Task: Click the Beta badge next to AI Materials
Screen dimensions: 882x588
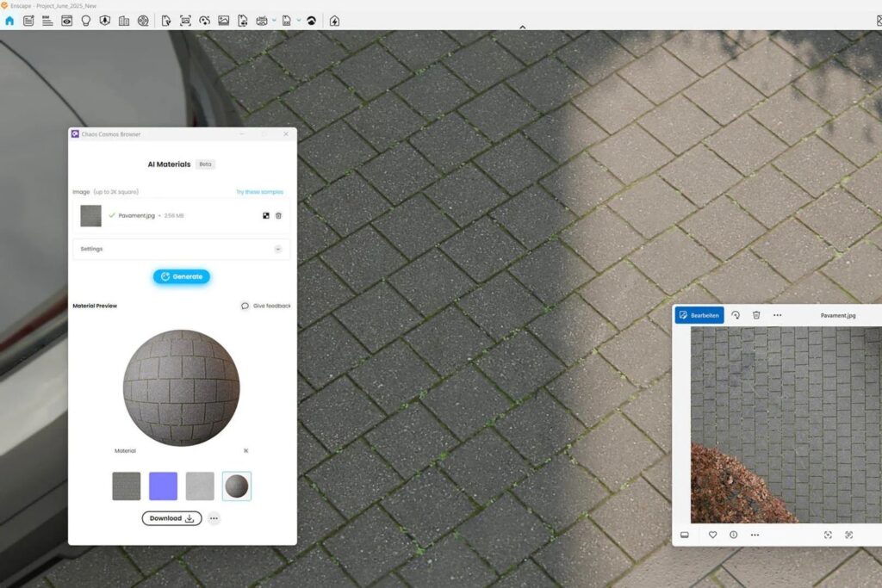Action: point(205,164)
